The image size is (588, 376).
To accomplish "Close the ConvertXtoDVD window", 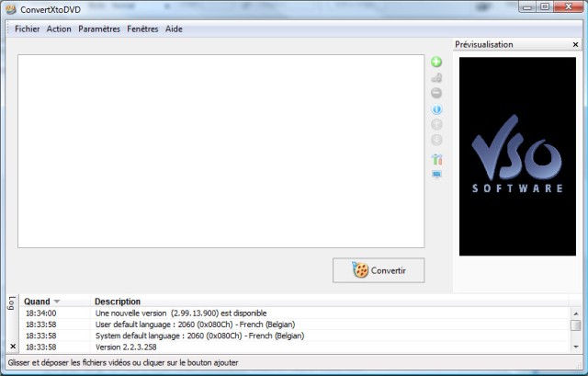I will [569, 6].
